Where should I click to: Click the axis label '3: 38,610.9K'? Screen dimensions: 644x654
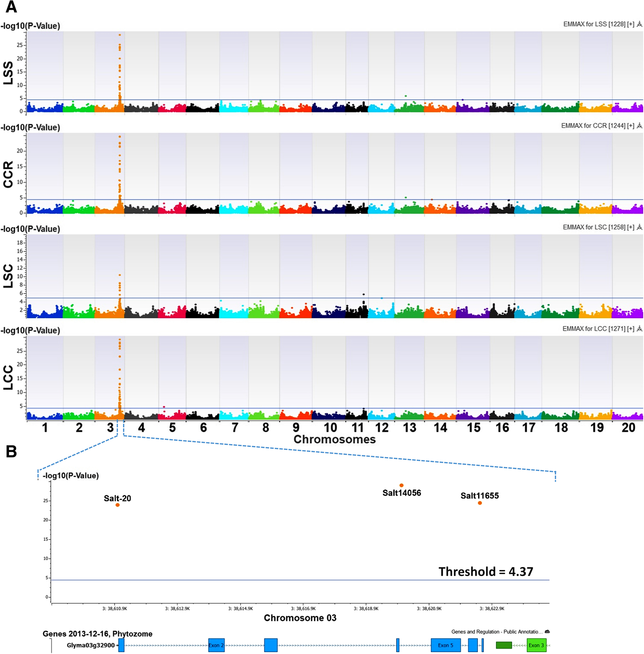[x=115, y=608]
